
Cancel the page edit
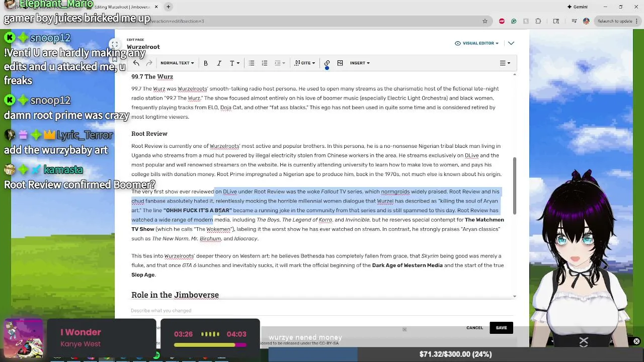[x=474, y=328]
